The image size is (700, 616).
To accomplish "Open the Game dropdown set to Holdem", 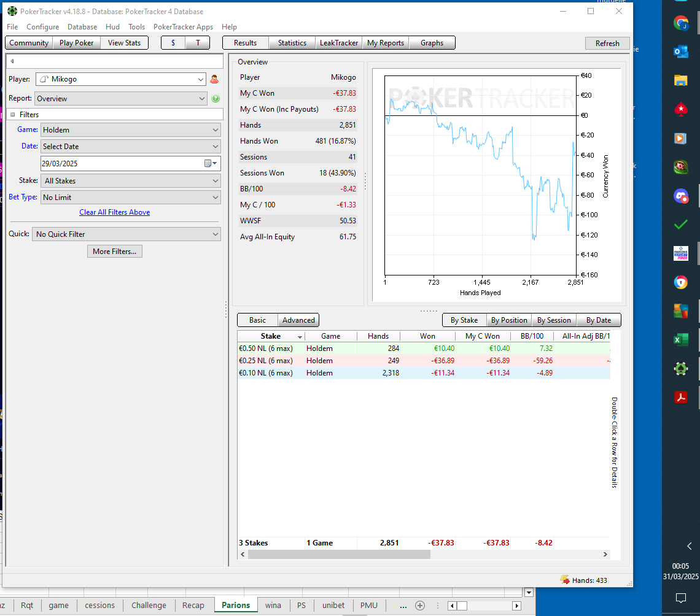I will coord(130,130).
